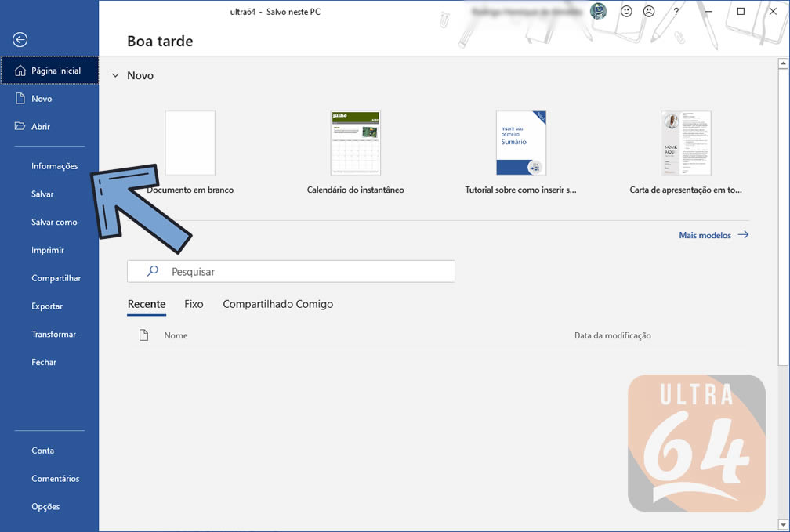This screenshot has height=532, width=790.
Task: Click the smiley face feedback icon
Action: (x=626, y=12)
